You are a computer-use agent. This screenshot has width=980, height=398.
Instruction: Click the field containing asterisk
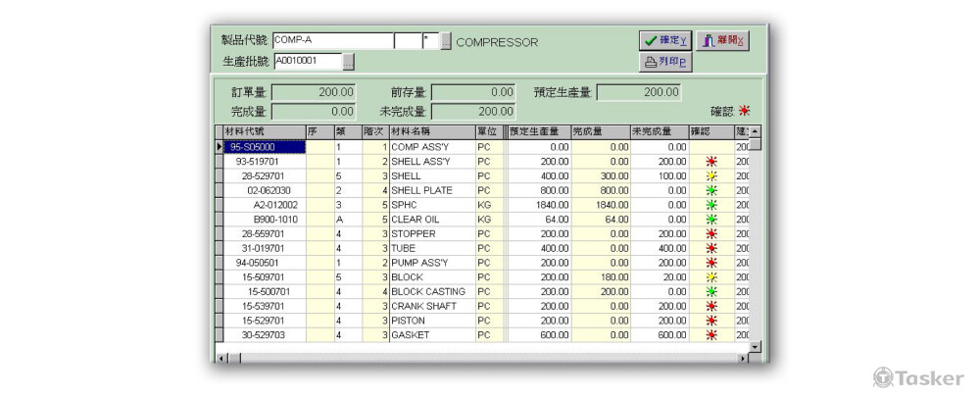(430, 41)
